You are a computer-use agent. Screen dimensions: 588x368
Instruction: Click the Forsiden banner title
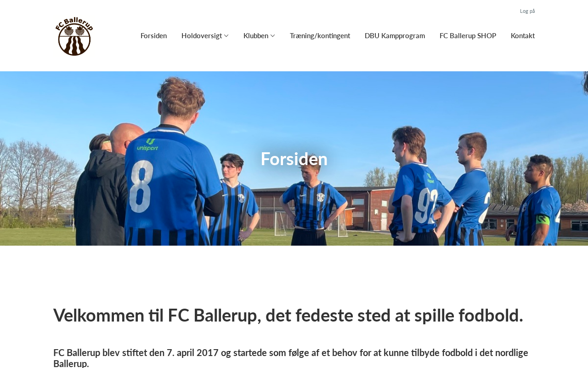coord(294,159)
